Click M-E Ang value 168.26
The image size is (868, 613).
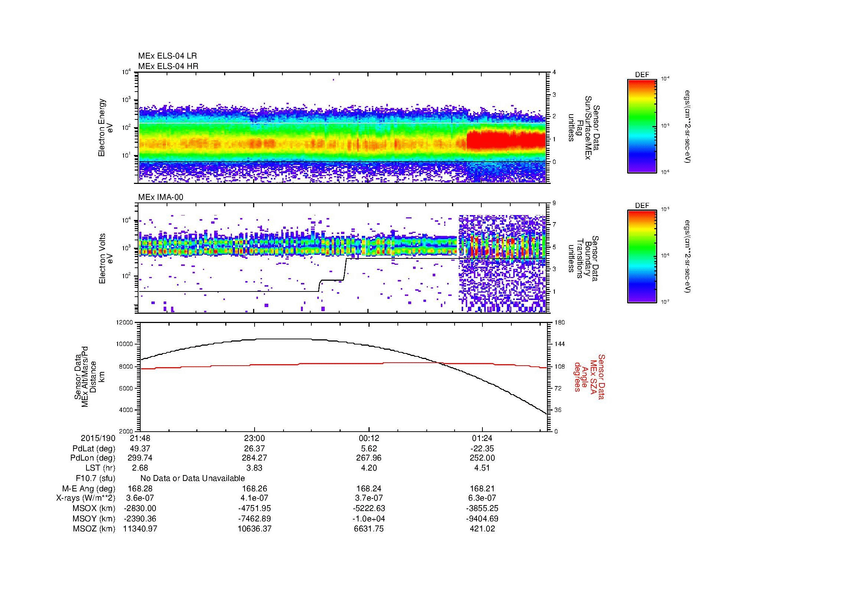255,489
